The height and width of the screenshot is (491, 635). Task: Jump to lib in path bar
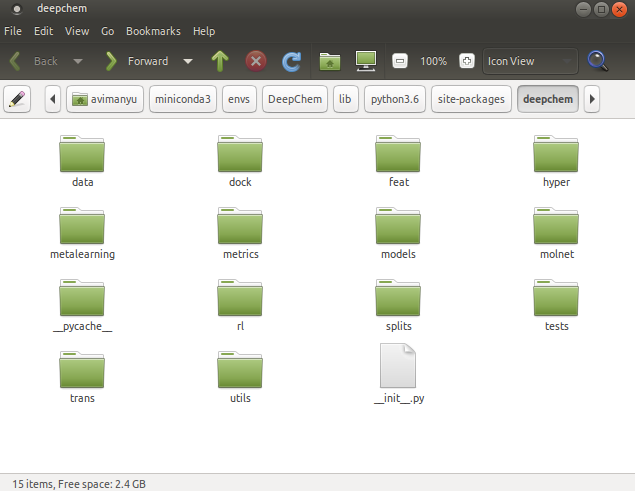pos(345,99)
